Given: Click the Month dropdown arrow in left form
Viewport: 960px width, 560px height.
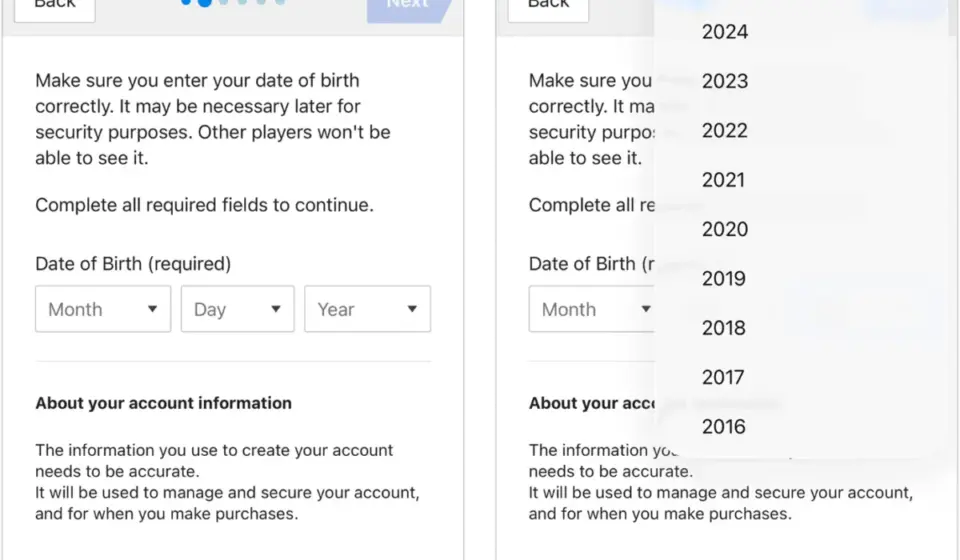Looking at the screenshot, I should 152,309.
